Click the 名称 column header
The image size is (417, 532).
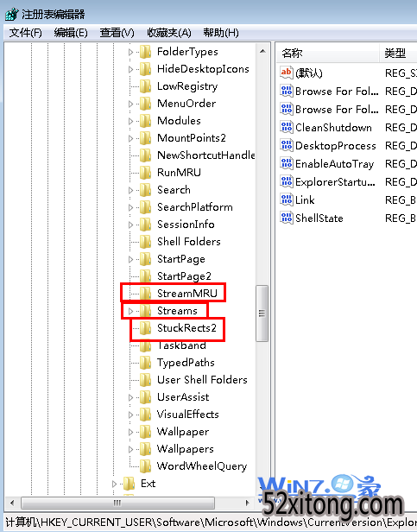[x=328, y=54]
